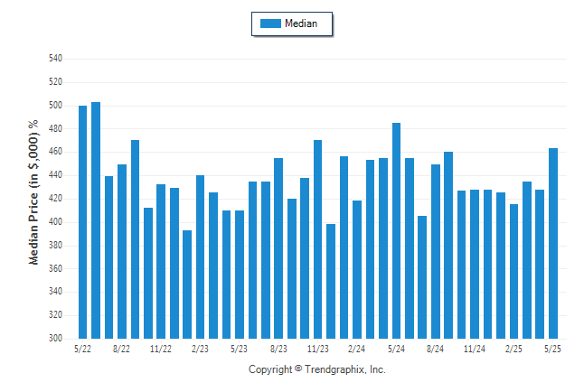Select the bar above the 11/24 label
This screenshot has height=392, width=584.
475,265
